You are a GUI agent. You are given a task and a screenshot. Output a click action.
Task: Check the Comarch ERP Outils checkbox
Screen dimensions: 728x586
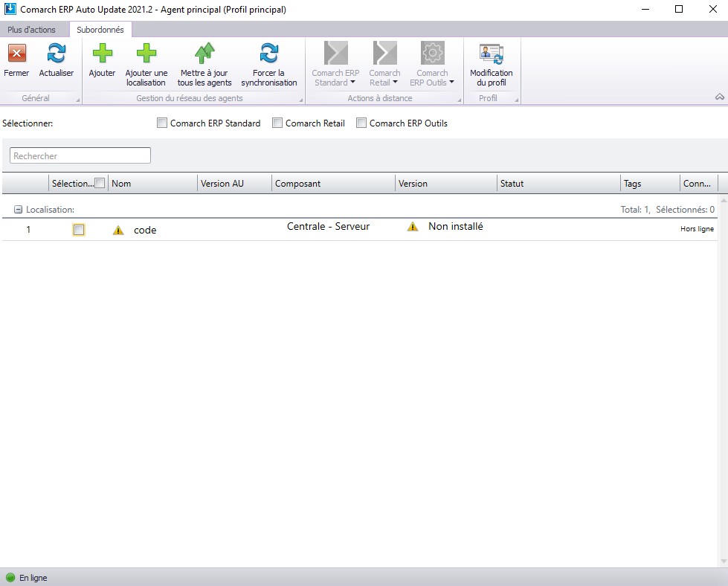point(361,123)
